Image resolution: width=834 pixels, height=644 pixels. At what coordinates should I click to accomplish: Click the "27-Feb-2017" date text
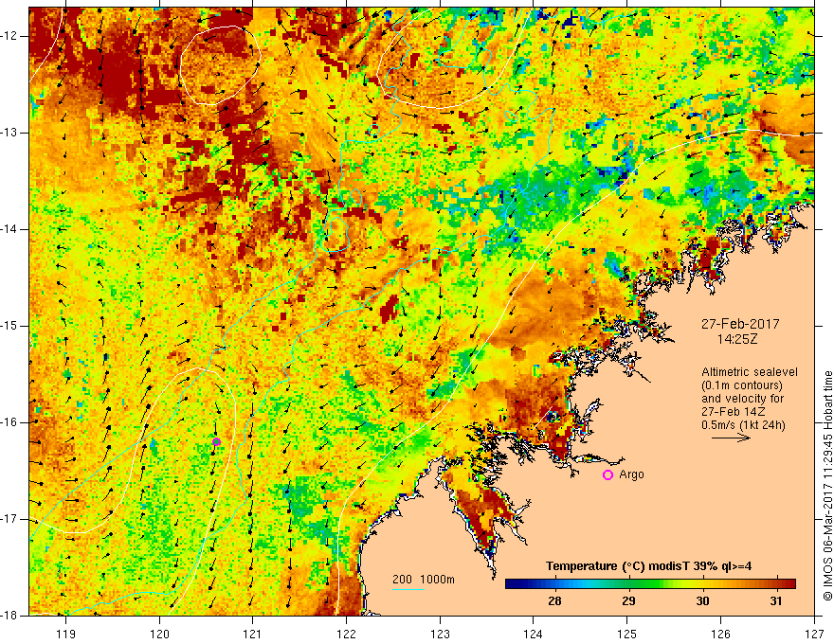[x=740, y=324]
